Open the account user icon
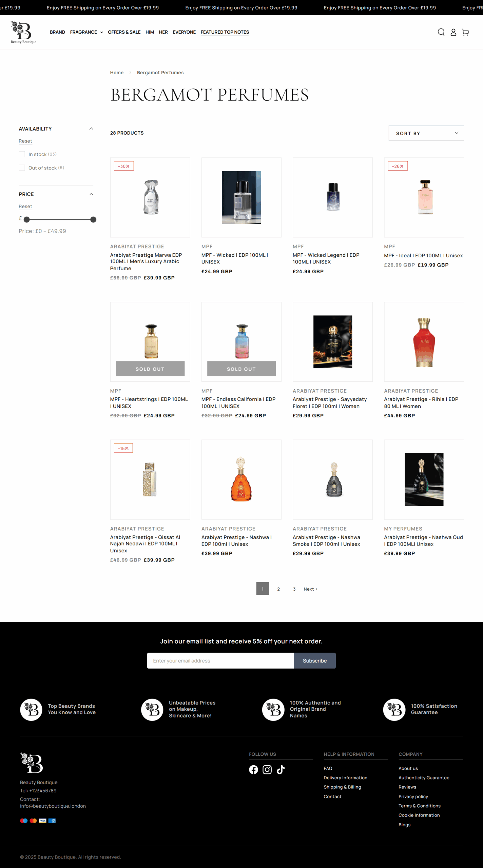483x868 pixels. [x=453, y=32]
